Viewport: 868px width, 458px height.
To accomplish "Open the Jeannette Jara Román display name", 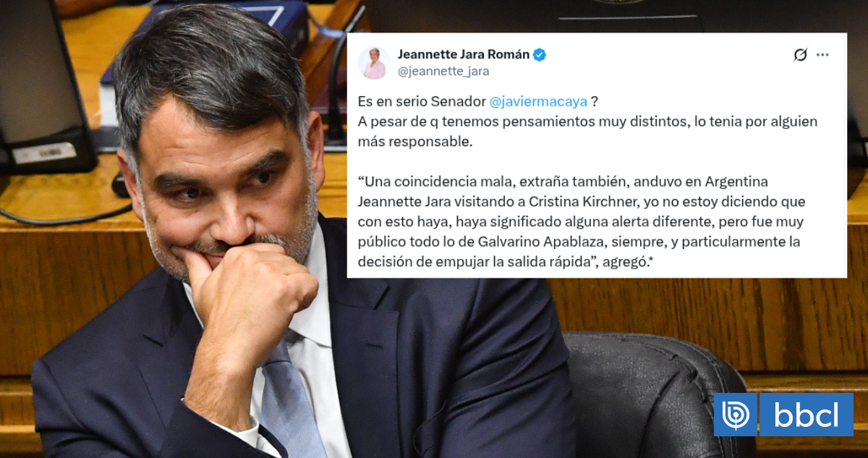I will [464, 55].
